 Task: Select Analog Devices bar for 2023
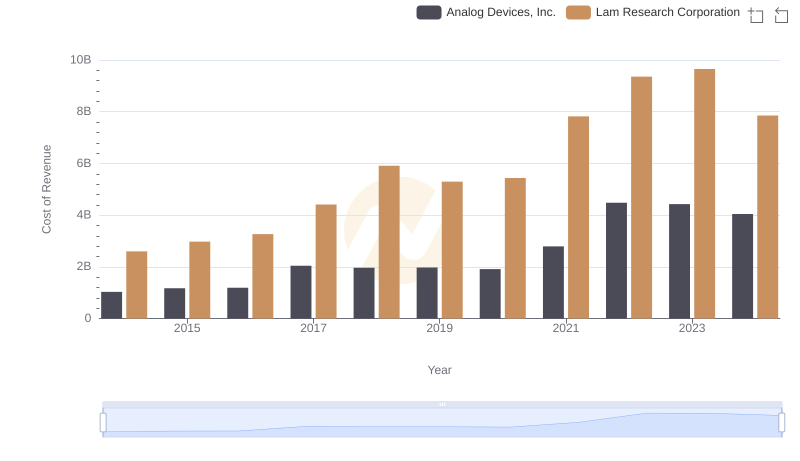pos(679,261)
